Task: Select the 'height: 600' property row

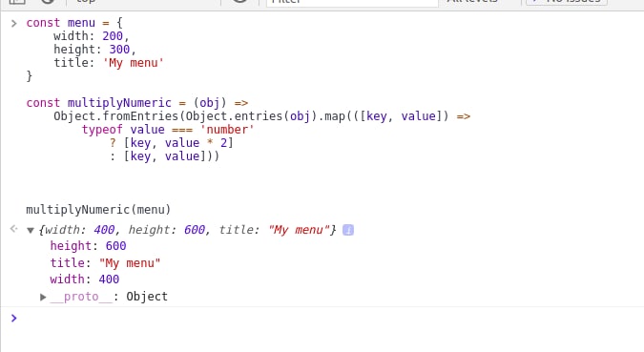Action: 88,246
